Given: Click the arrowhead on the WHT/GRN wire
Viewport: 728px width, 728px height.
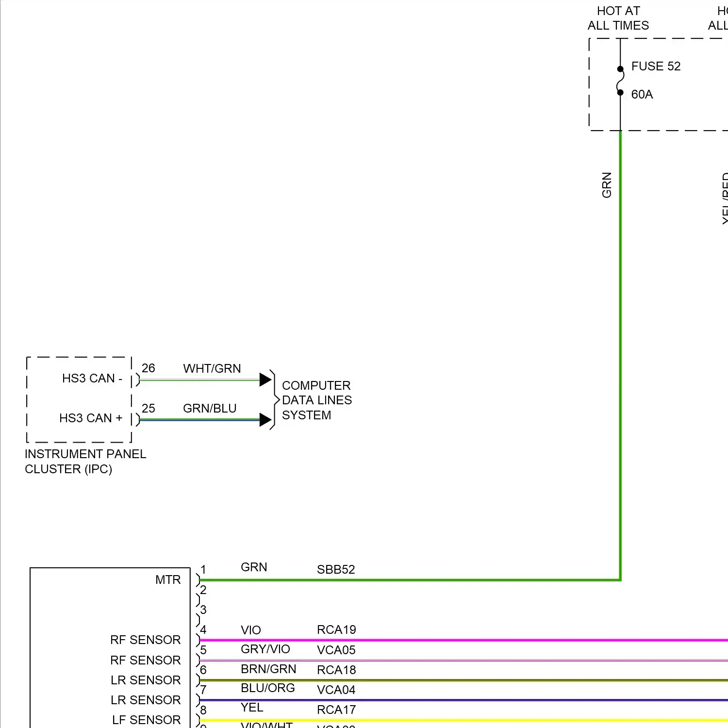Looking at the screenshot, I should point(265,380).
